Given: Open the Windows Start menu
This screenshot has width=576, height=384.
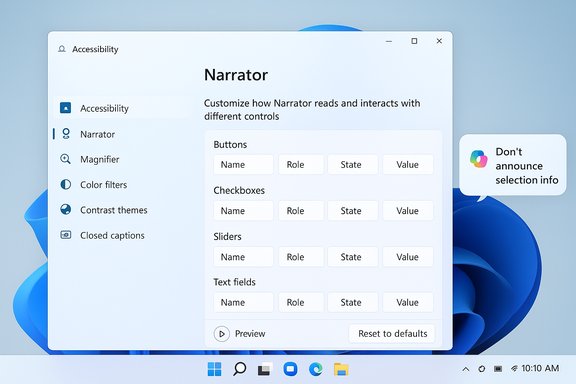Looking at the screenshot, I should click(215, 369).
